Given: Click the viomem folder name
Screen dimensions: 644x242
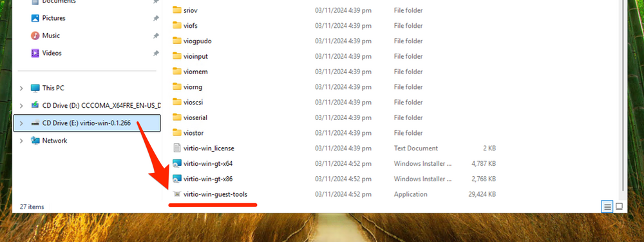Looking at the screenshot, I should [196, 72].
